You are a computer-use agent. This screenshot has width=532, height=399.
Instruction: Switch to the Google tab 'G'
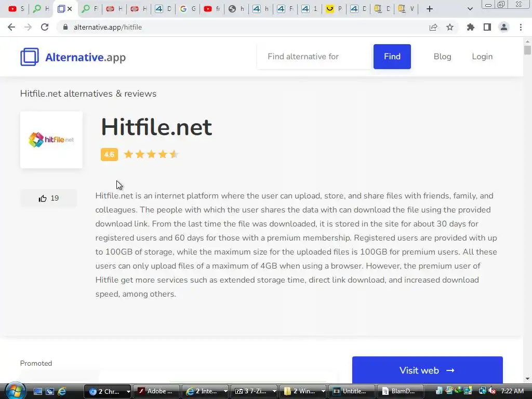point(188,9)
